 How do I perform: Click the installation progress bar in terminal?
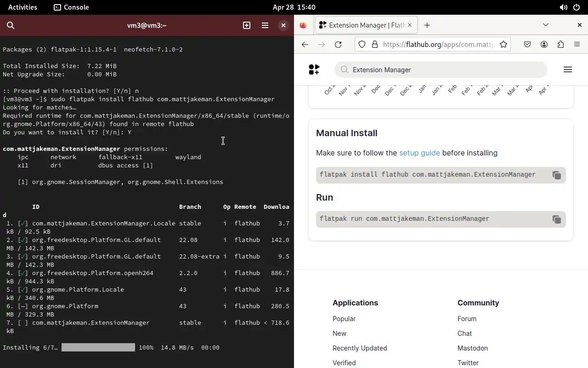coord(98,347)
